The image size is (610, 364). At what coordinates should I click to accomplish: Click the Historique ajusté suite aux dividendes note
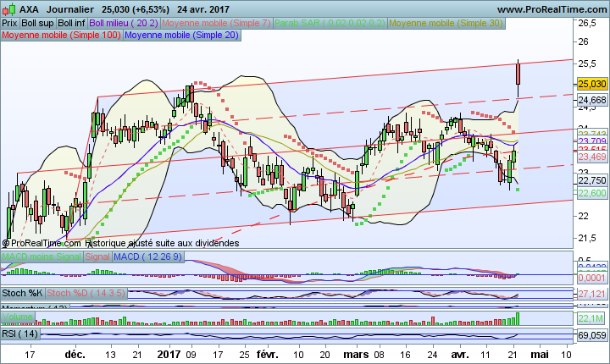click(x=162, y=243)
